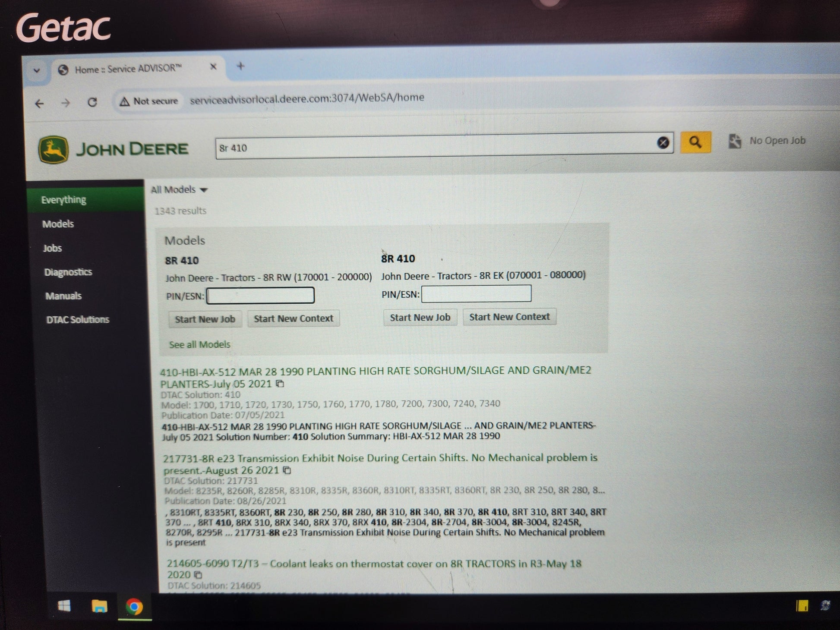Viewport: 840px width, 630px height.
Task: Select Diagnostics in the sidebar
Action: point(68,272)
